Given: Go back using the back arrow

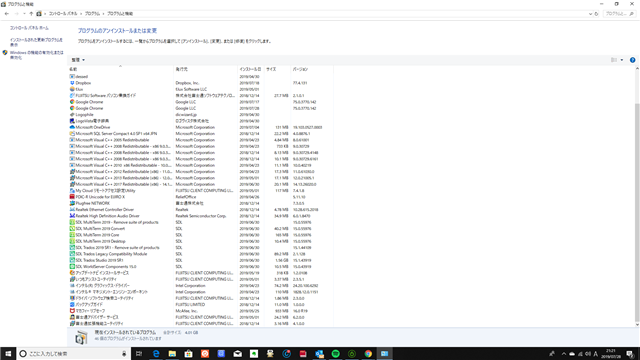Looking at the screenshot, I should tap(7, 13).
